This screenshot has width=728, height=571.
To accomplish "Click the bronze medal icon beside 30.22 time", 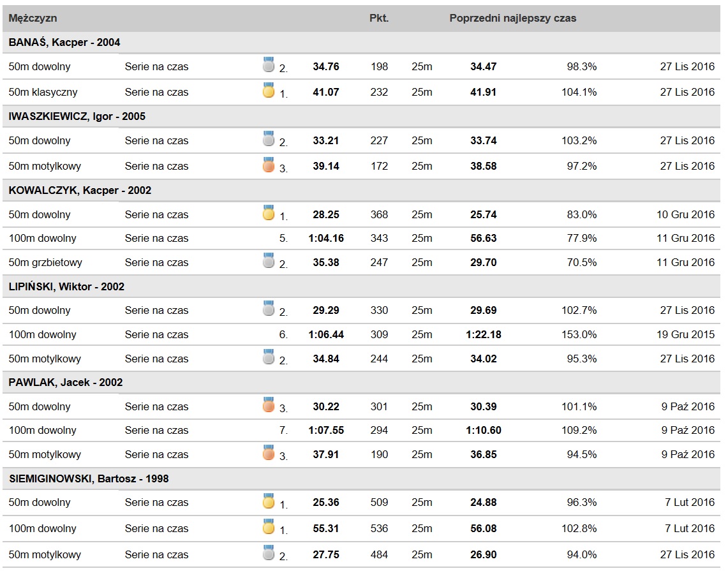I will [269, 405].
